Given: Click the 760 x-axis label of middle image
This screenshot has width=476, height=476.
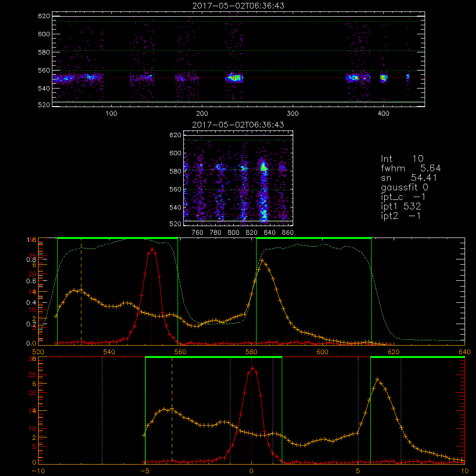Looking at the screenshot, I should [198, 233].
